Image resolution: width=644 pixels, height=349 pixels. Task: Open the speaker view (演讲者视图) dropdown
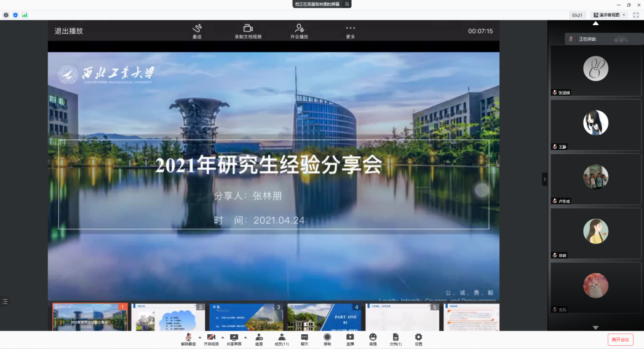pos(610,15)
